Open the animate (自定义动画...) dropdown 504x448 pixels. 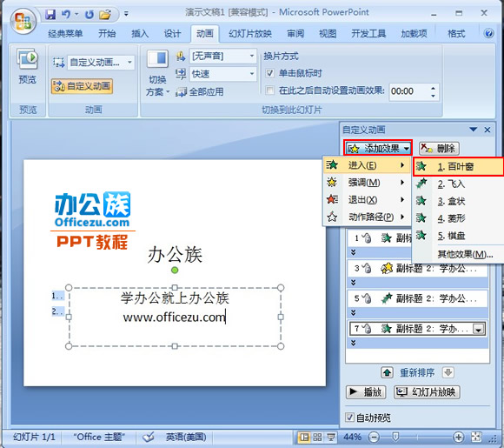pyautogui.click(x=129, y=62)
